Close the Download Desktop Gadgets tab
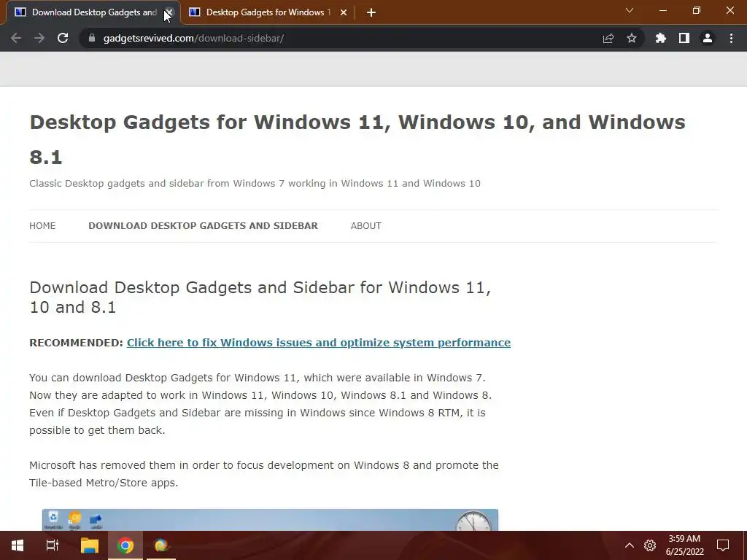Screen dimensions: 747x560 (169, 12)
